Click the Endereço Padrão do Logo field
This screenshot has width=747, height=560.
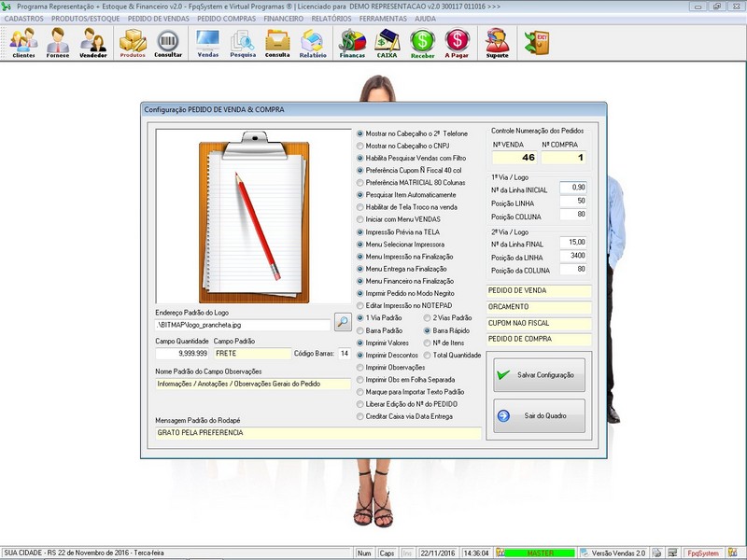pos(243,325)
